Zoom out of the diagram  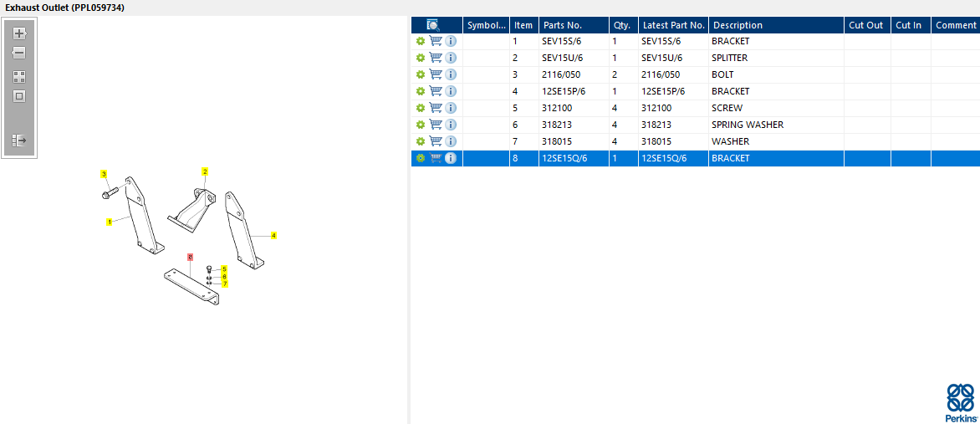(19, 53)
